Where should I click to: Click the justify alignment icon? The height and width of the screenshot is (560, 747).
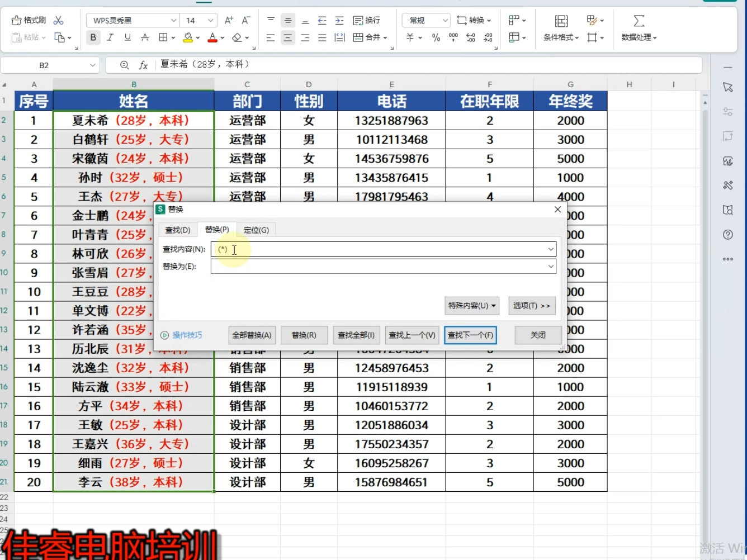coord(322,37)
